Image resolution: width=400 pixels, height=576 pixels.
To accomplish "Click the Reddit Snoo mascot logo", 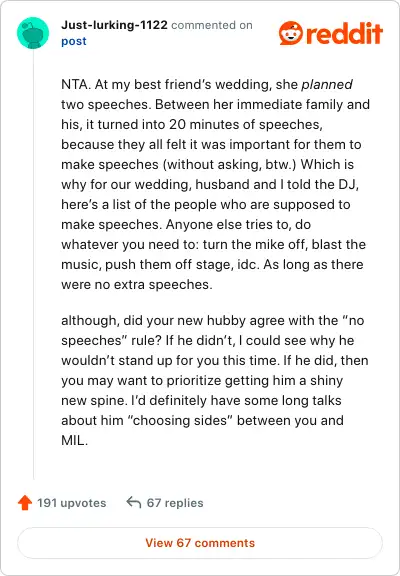I will 291,33.
